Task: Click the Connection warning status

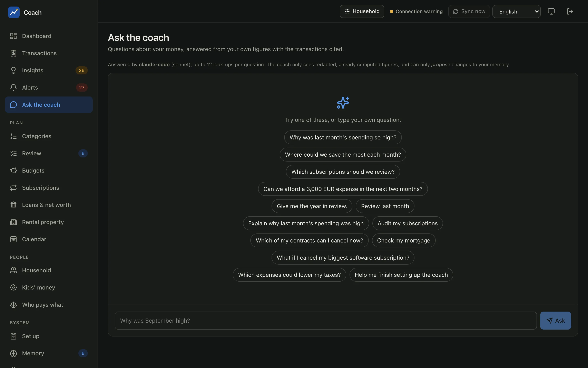Action: (416, 11)
